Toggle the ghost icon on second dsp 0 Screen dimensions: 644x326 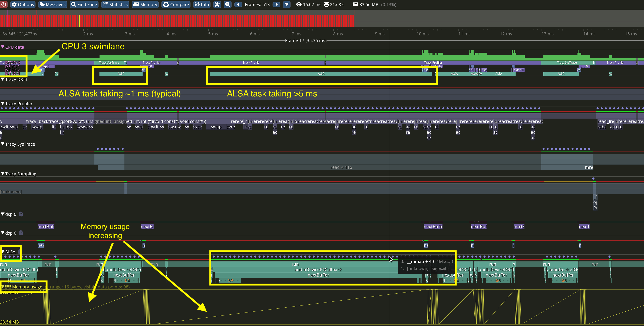pos(21,233)
